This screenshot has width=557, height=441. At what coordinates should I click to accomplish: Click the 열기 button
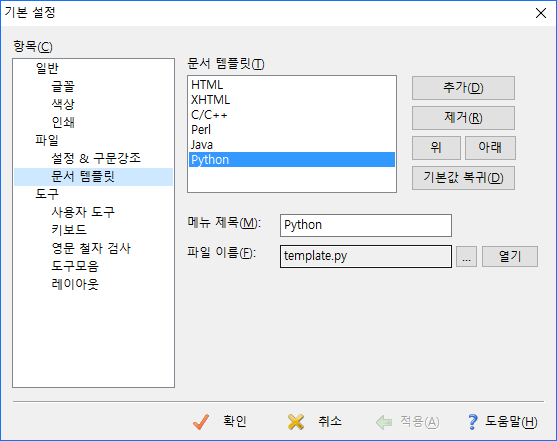click(510, 256)
